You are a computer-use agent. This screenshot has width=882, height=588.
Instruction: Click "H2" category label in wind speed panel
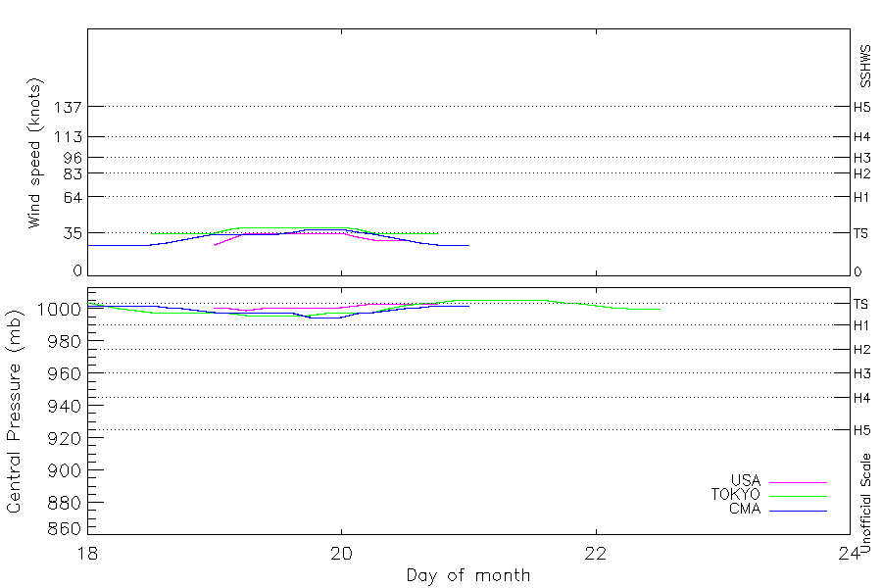tap(861, 173)
